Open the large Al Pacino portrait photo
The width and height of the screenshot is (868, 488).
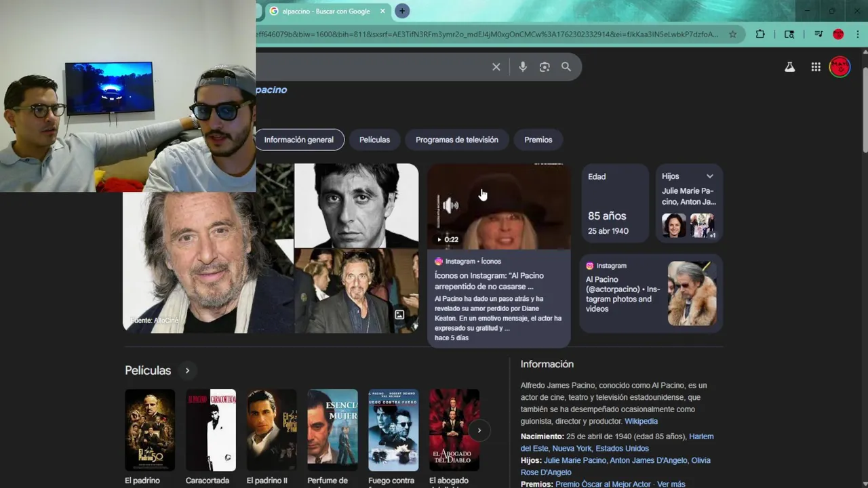(208, 263)
